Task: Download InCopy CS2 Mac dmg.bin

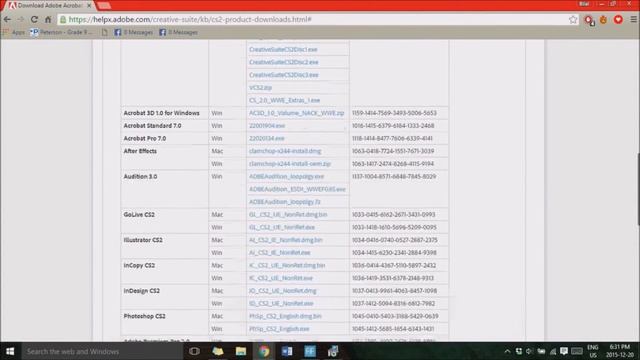Action: [x=287, y=265]
